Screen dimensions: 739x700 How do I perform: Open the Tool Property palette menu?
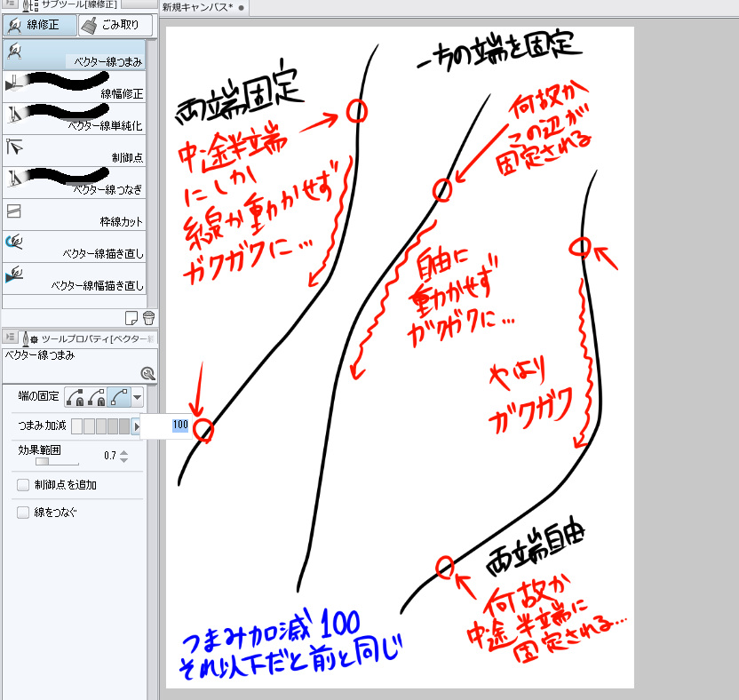[10, 337]
